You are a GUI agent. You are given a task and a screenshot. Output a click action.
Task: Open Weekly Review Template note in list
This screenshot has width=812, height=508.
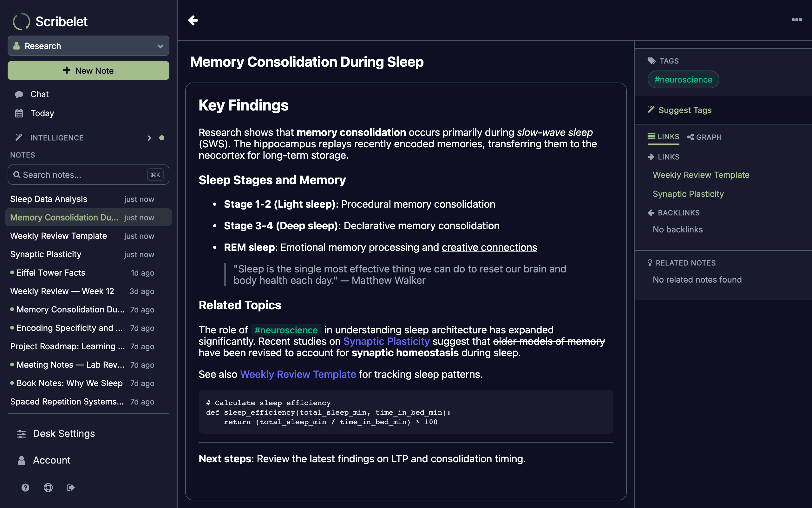(88, 236)
